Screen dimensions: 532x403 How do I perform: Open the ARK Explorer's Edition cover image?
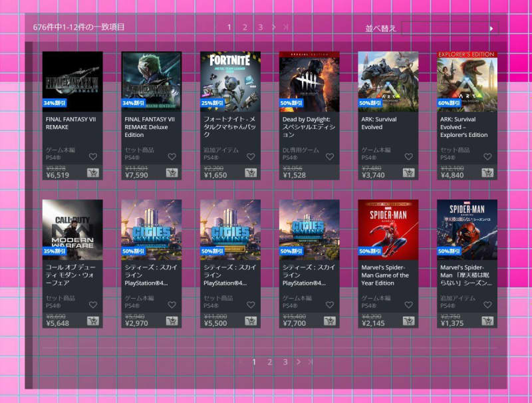[467, 81]
